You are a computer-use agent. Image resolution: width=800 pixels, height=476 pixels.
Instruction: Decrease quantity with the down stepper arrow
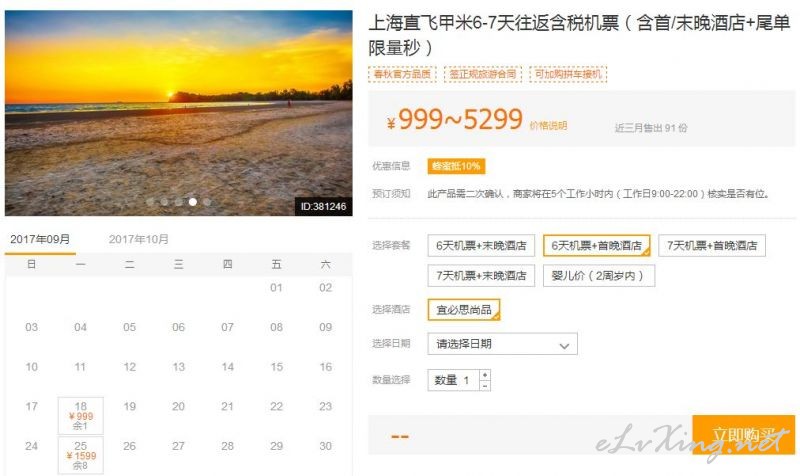pos(485,386)
